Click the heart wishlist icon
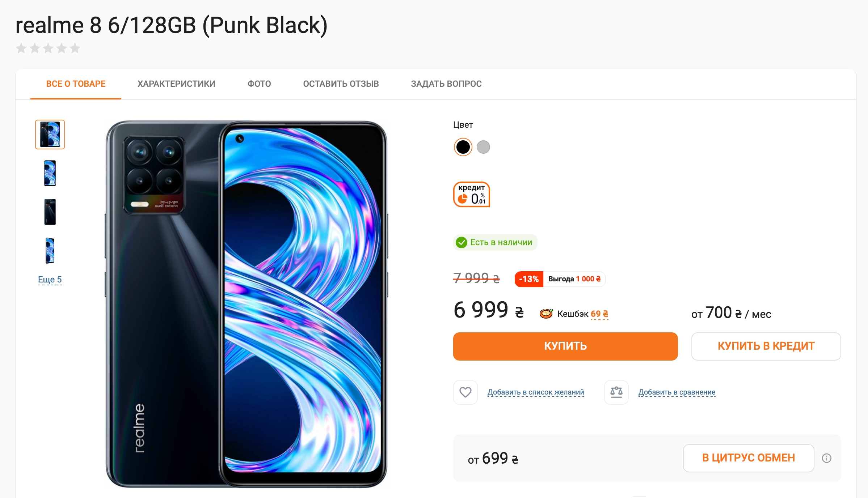The width and height of the screenshot is (868, 498). [465, 392]
